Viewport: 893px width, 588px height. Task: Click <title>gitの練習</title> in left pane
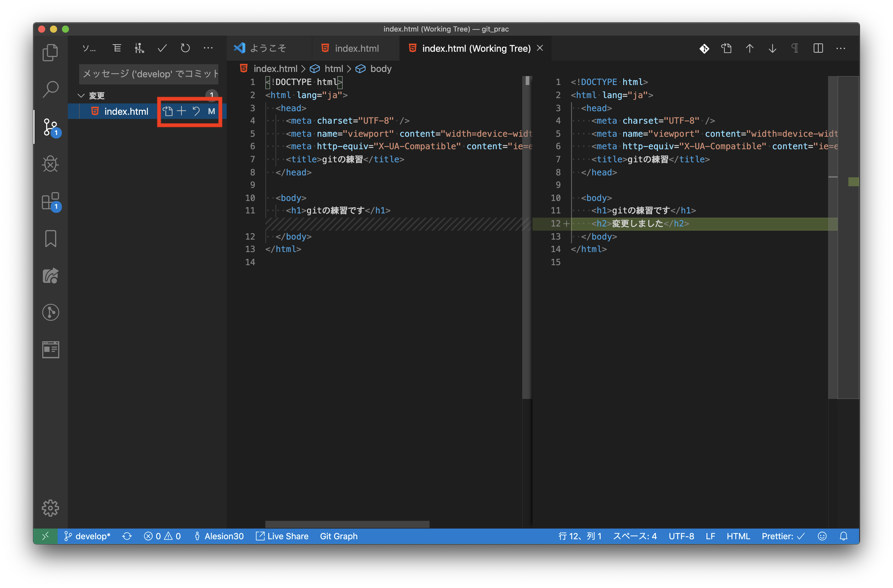click(x=345, y=159)
